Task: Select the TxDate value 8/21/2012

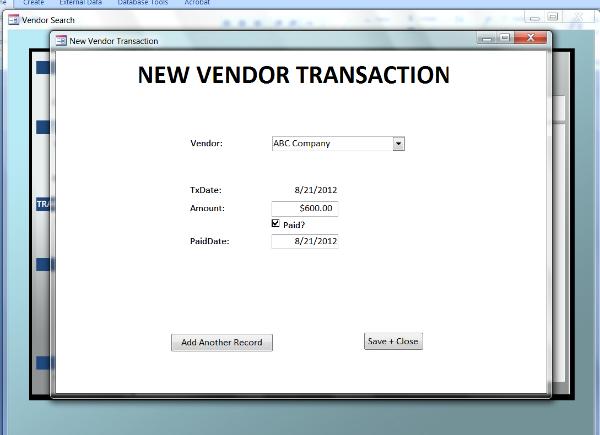Action: [315, 189]
